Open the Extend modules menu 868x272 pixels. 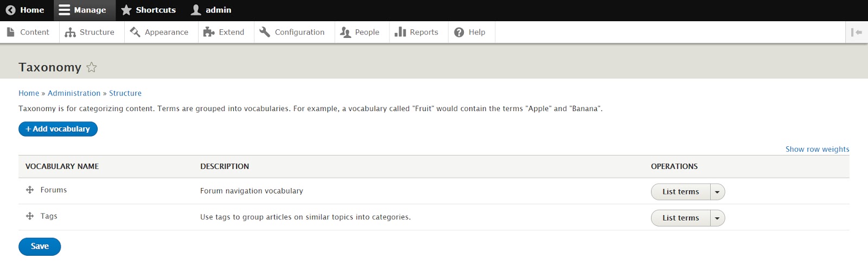pyautogui.click(x=224, y=33)
